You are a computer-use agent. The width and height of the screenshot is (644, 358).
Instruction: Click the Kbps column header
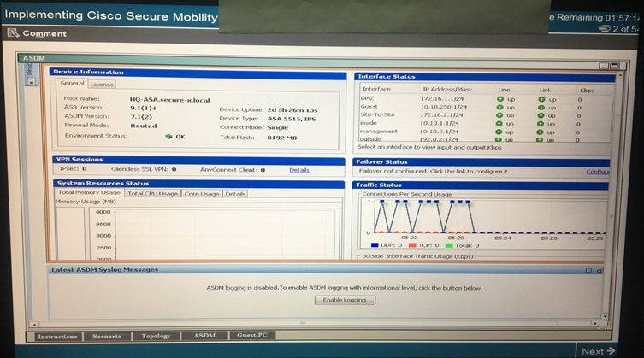(587, 91)
